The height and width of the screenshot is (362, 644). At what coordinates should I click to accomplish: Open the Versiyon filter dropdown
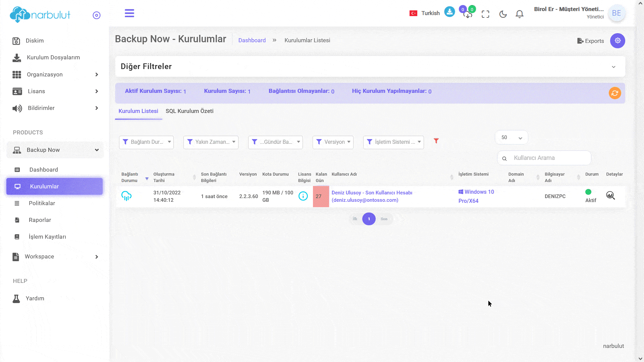point(333,142)
